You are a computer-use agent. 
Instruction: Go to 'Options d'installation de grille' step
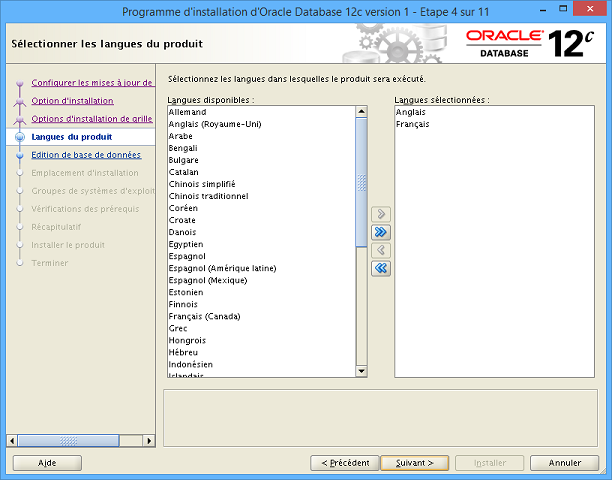(92, 119)
